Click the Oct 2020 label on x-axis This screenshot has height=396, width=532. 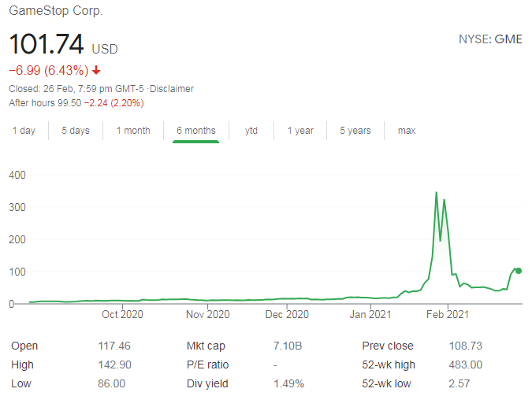pos(121,315)
